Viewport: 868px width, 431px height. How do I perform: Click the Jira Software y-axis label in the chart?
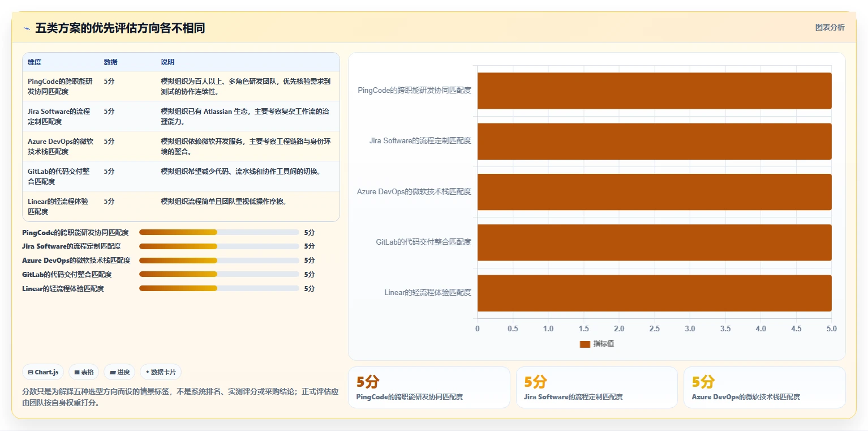coord(420,140)
